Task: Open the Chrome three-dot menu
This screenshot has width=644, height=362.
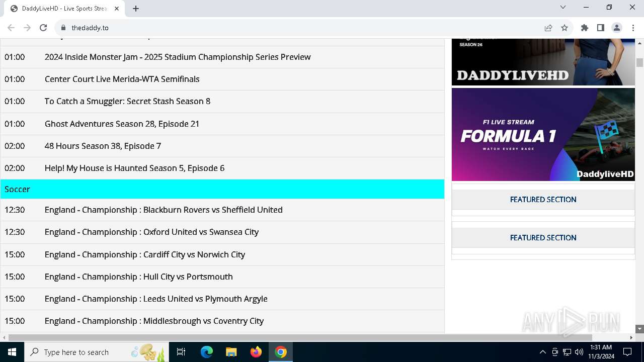Action: point(633,28)
